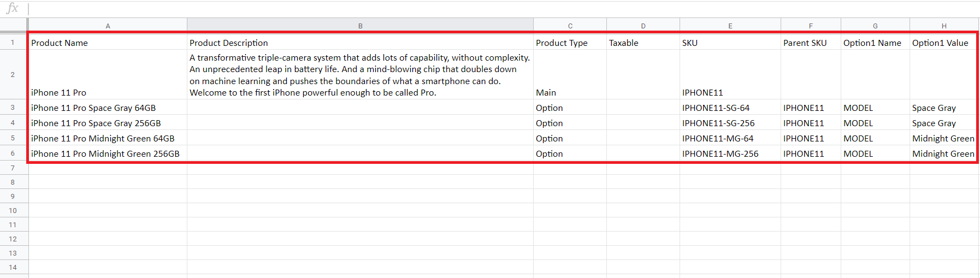The height and width of the screenshot is (278, 980).
Task: Select 'iPhone 11 Pro Space Gray 256GB' cell
Action: click(x=108, y=123)
